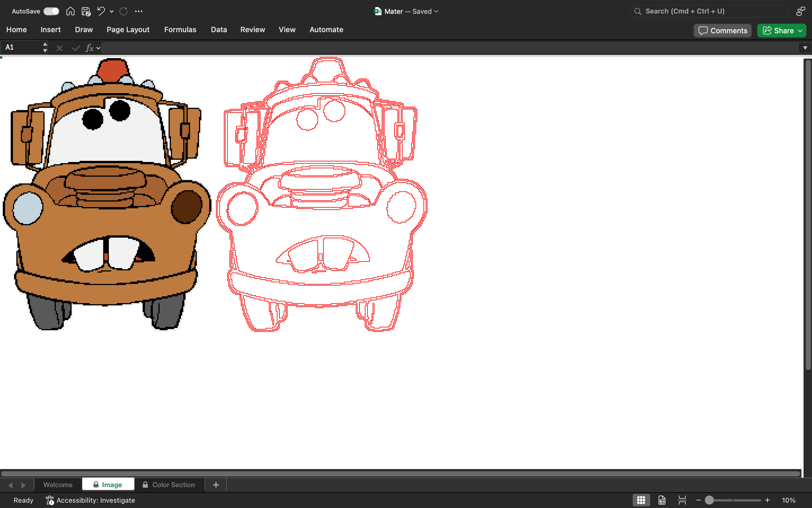Viewport: 812px width, 508px height.
Task: Click the previous sheet arrow
Action: (x=10, y=485)
